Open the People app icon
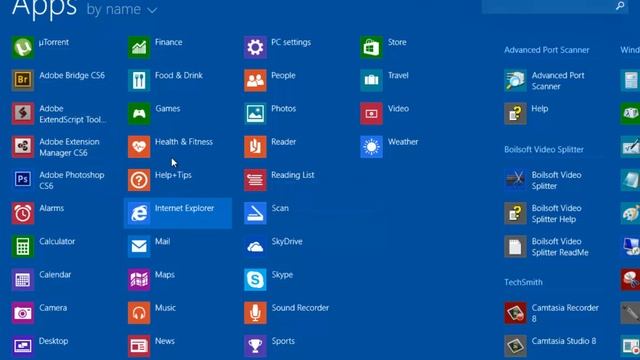The width and height of the screenshot is (640, 360). [x=255, y=80]
